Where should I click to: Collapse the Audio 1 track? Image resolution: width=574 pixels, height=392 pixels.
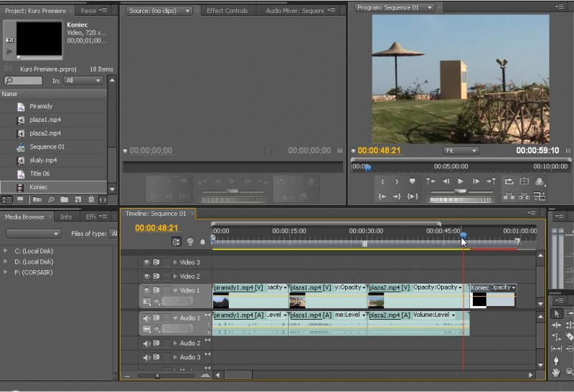[175, 317]
